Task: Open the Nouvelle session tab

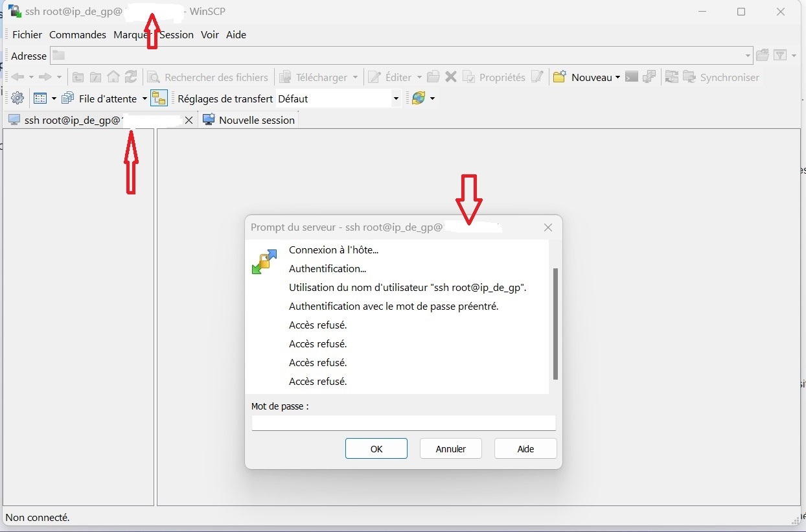Action: point(249,120)
